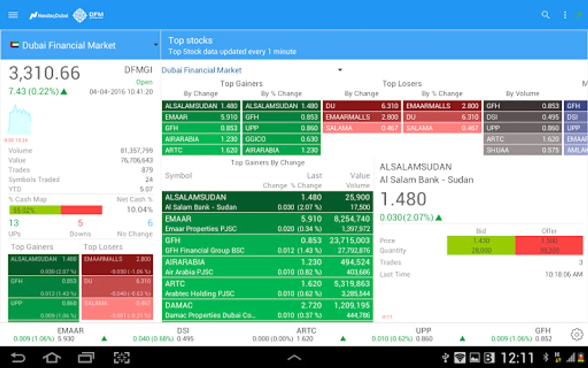Tap the red cash map segment

coord(82,210)
